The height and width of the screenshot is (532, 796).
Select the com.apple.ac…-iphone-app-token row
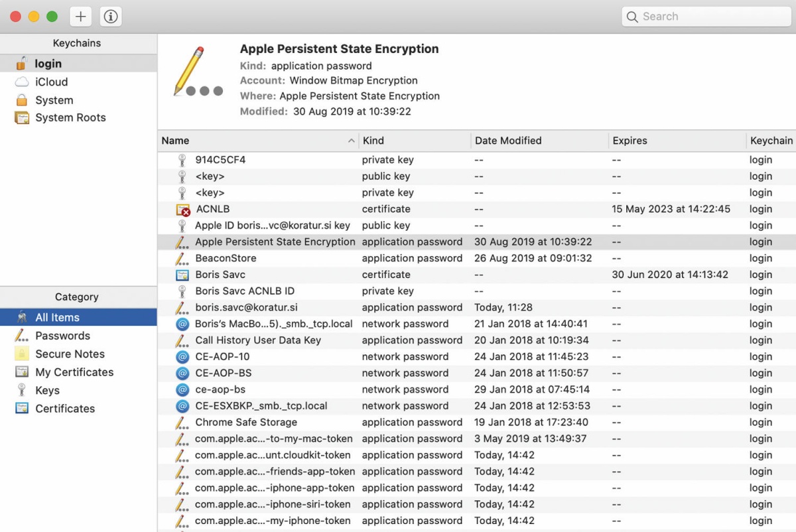pyautogui.click(x=477, y=488)
